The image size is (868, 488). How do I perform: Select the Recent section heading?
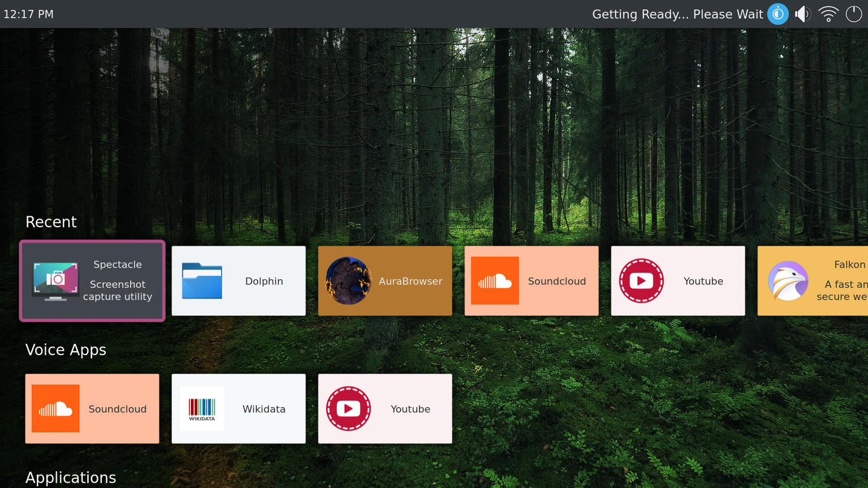point(51,222)
